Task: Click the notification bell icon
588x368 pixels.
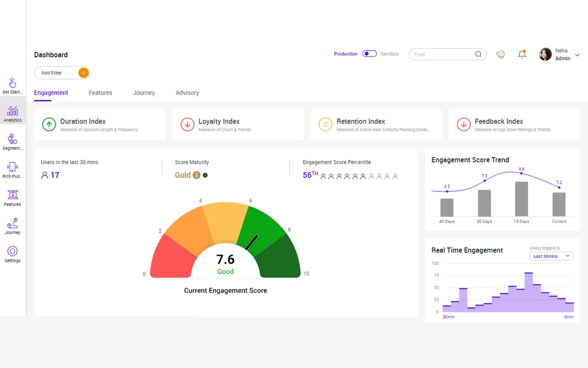Action: tap(522, 54)
